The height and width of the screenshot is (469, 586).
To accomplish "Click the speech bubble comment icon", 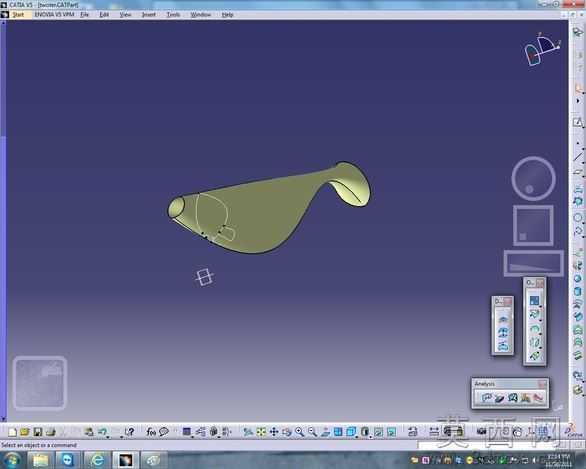I will tap(164, 432).
